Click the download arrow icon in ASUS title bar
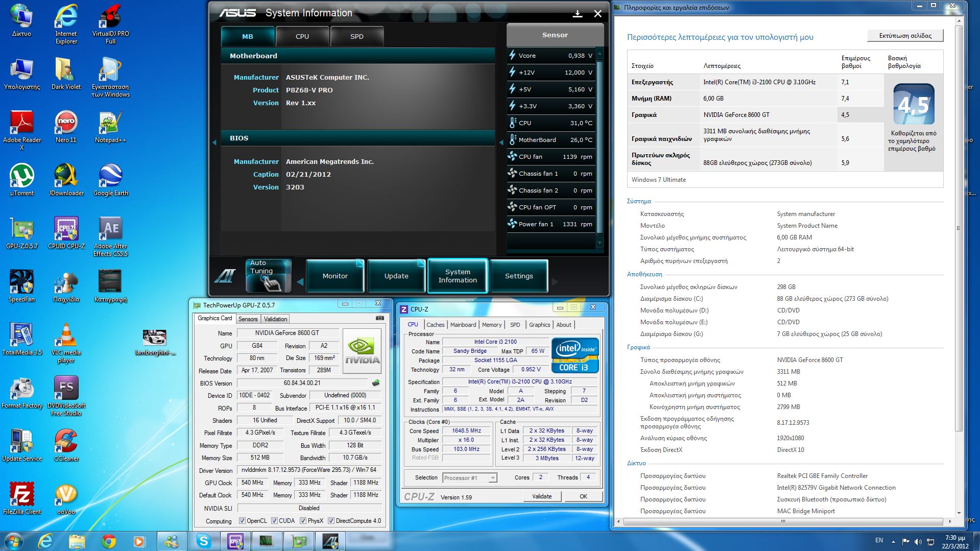Image resolution: width=980 pixels, height=551 pixels. (x=578, y=14)
